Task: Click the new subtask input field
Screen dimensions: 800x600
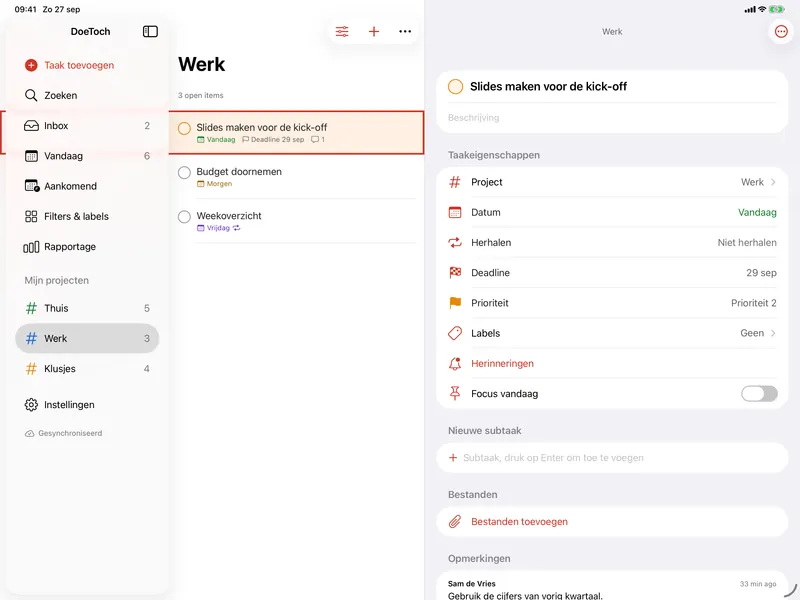Action: point(612,458)
